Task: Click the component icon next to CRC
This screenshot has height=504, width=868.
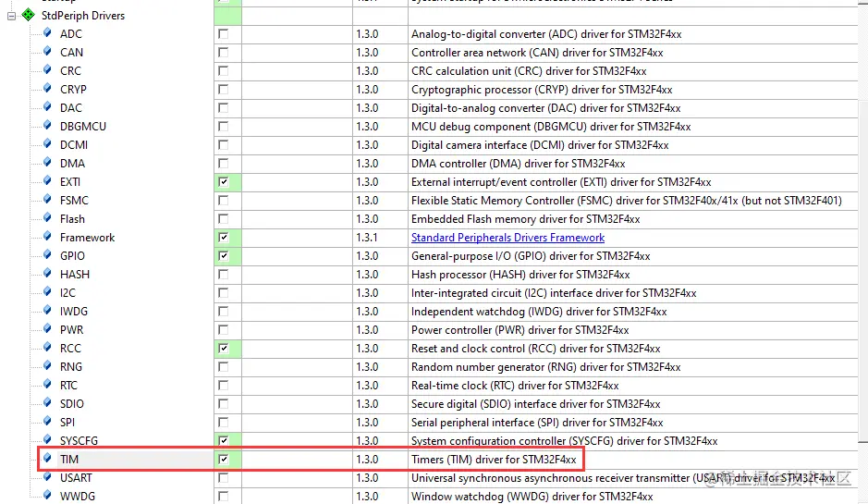Action: click(x=48, y=70)
